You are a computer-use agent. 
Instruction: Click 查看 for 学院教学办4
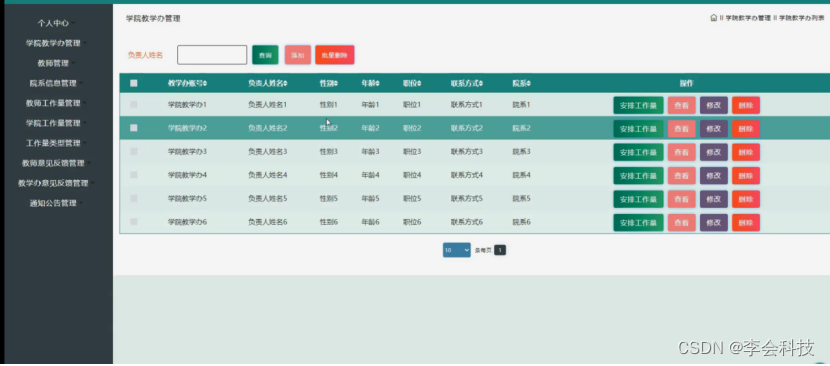coord(682,176)
